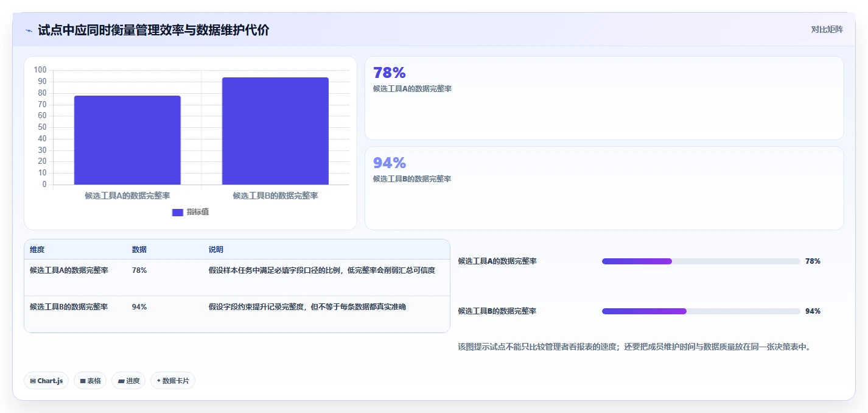Screen dimensions: 868x413
Task: Click the progress label 候选工具A的数据完整率
Action: click(497, 261)
